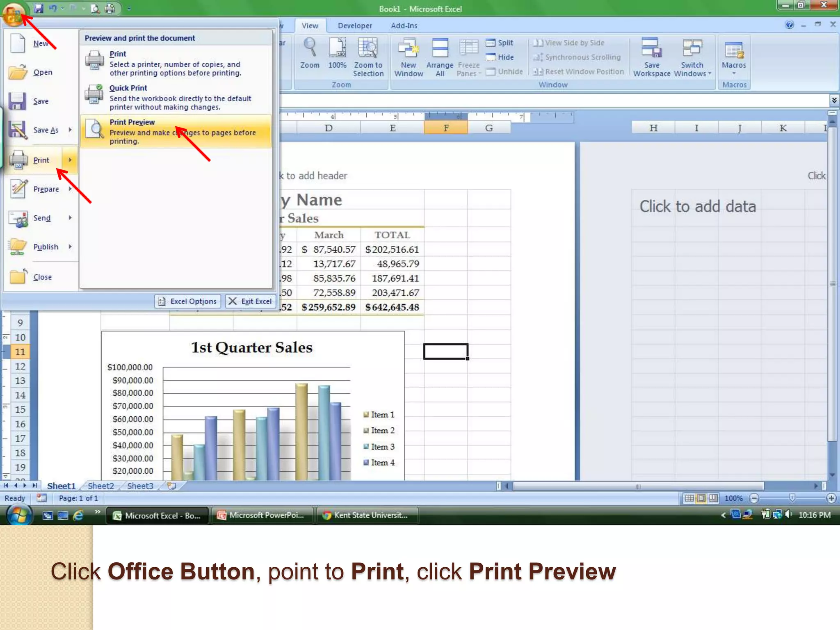Click Quick Print icon in Quick Access Toolbar
Viewport: 840px width, 630px height.
click(x=110, y=8)
